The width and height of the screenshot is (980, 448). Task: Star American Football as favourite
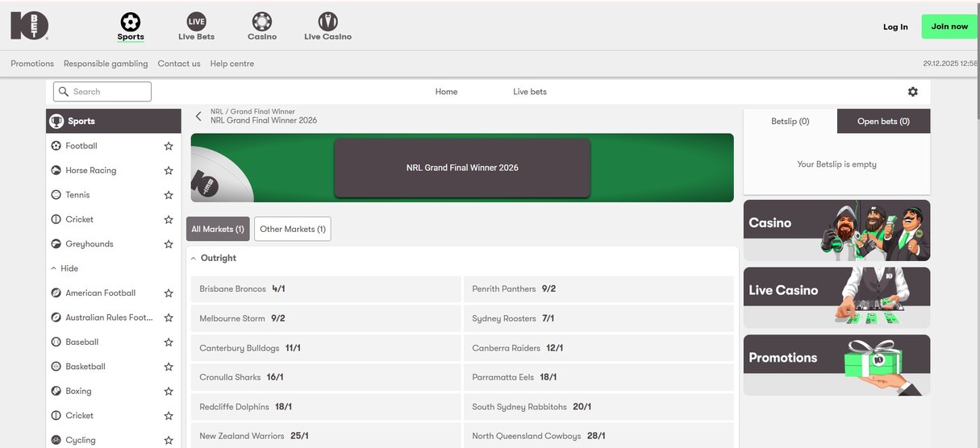(169, 293)
